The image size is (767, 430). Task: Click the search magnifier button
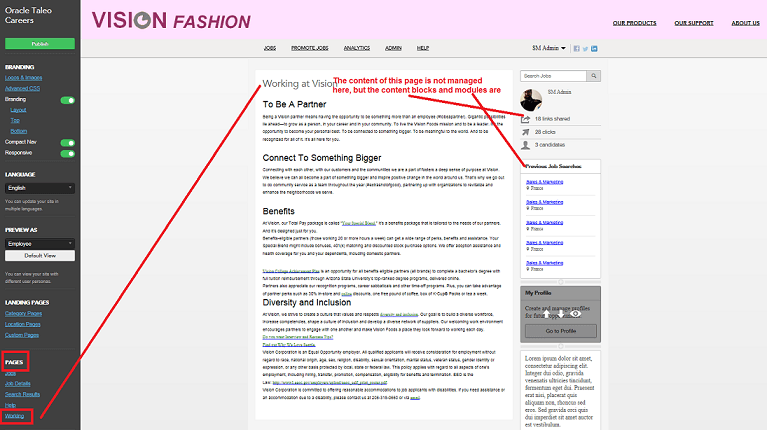pos(594,76)
